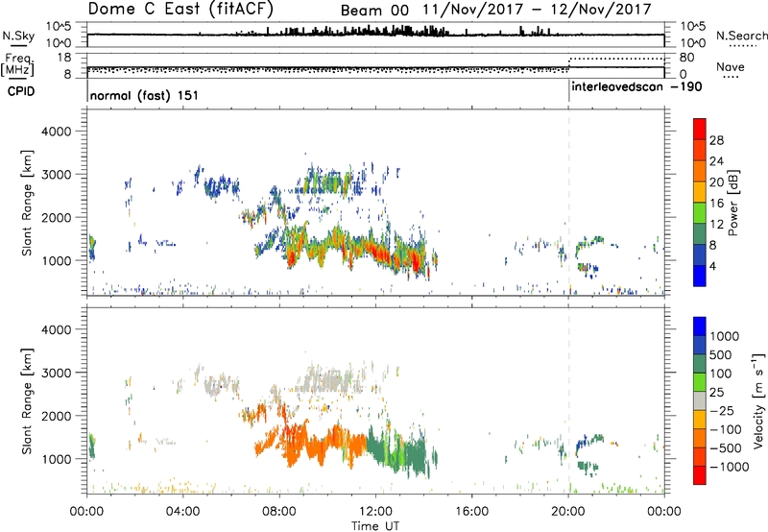Screen dimensions: 768x532
Task: Click the dotted Nave line after the interleavedscan change
Action: 616,59
